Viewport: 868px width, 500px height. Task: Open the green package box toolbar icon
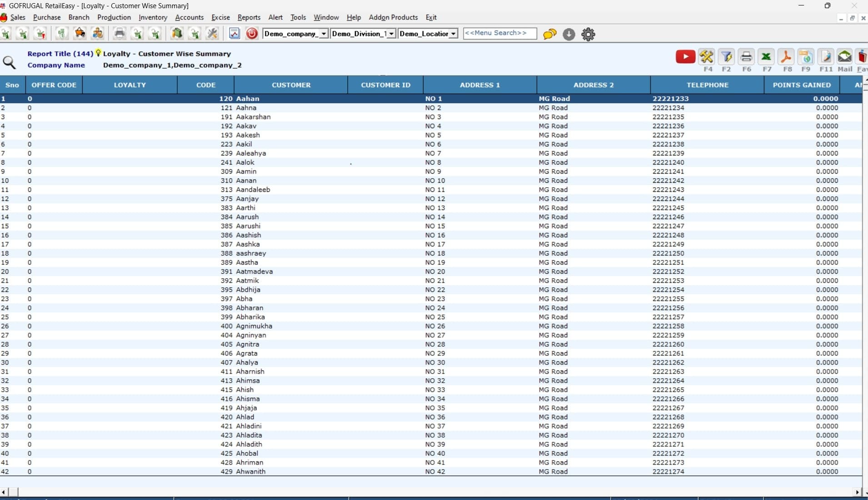177,34
